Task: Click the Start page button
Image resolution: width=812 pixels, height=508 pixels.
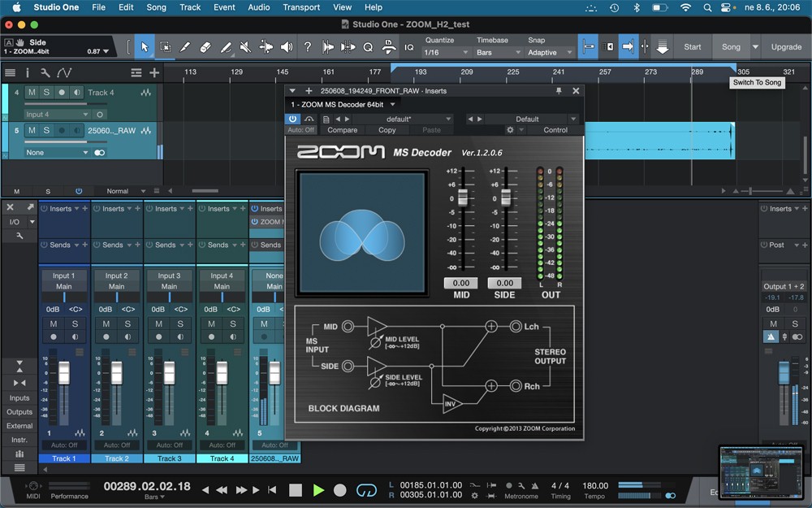Action: tap(693, 47)
